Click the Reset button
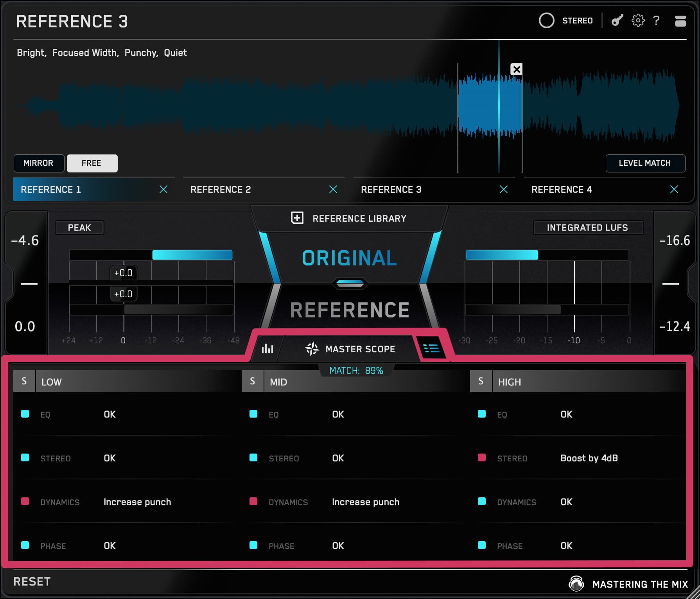This screenshot has height=599, width=700. pyautogui.click(x=32, y=582)
